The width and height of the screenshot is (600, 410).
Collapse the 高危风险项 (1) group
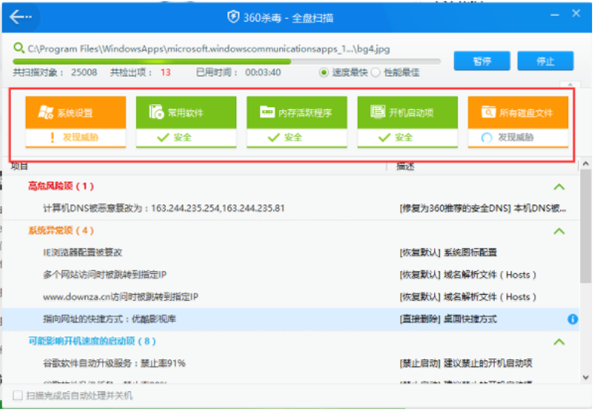(x=559, y=187)
